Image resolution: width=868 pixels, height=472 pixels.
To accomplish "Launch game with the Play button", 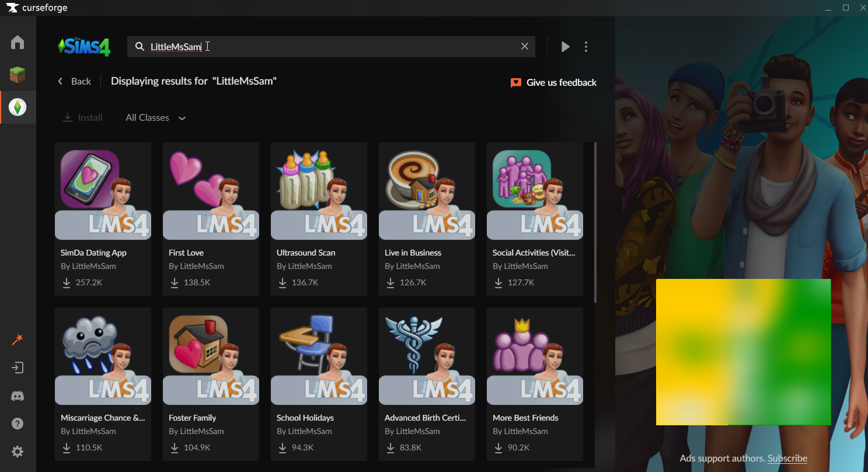I will point(565,47).
